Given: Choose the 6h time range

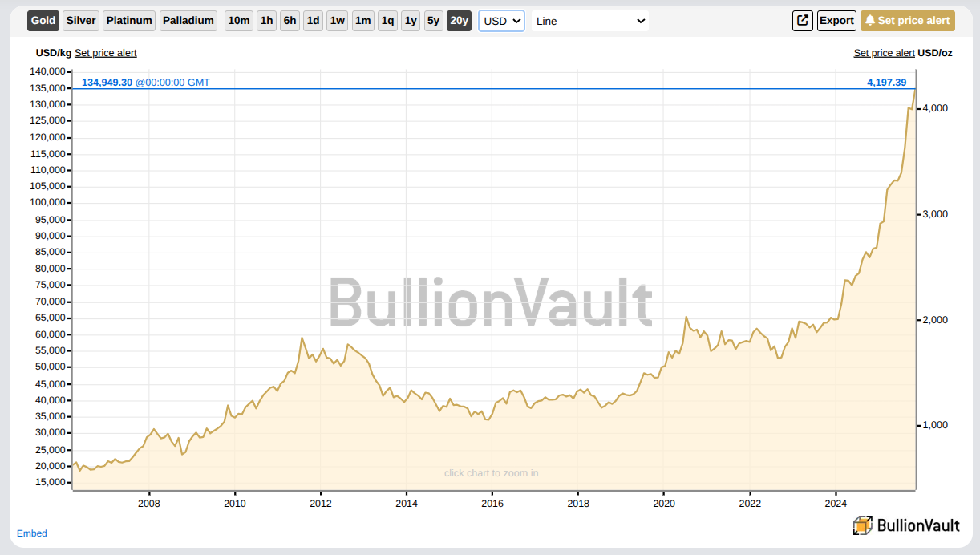Looking at the screenshot, I should click(x=290, y=21).
